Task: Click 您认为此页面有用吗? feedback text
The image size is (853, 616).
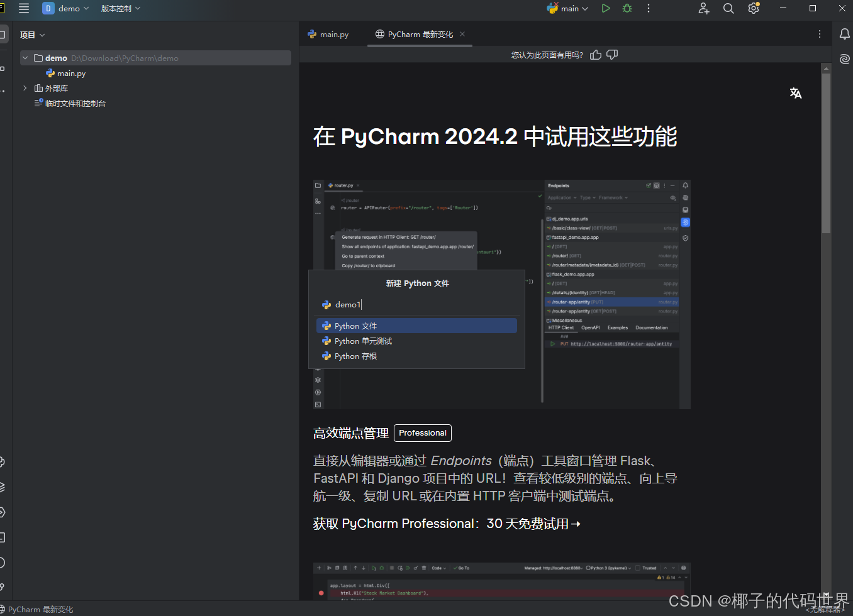Action: pos(547,55)
